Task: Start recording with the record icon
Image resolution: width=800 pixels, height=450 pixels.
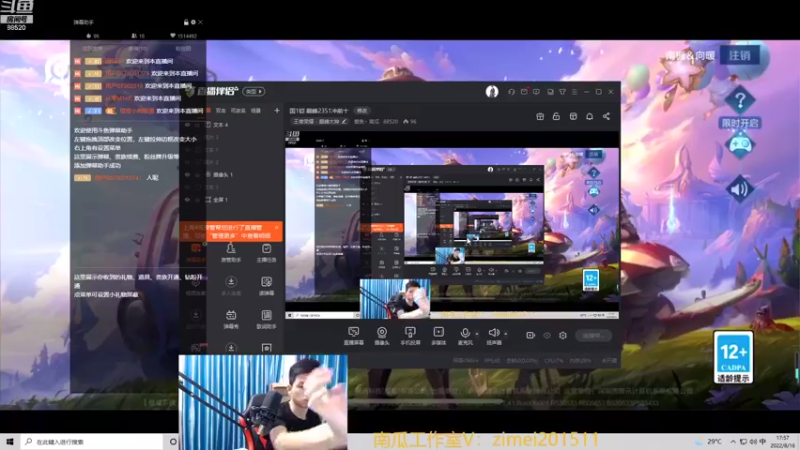Action: [x=531, y=335]
